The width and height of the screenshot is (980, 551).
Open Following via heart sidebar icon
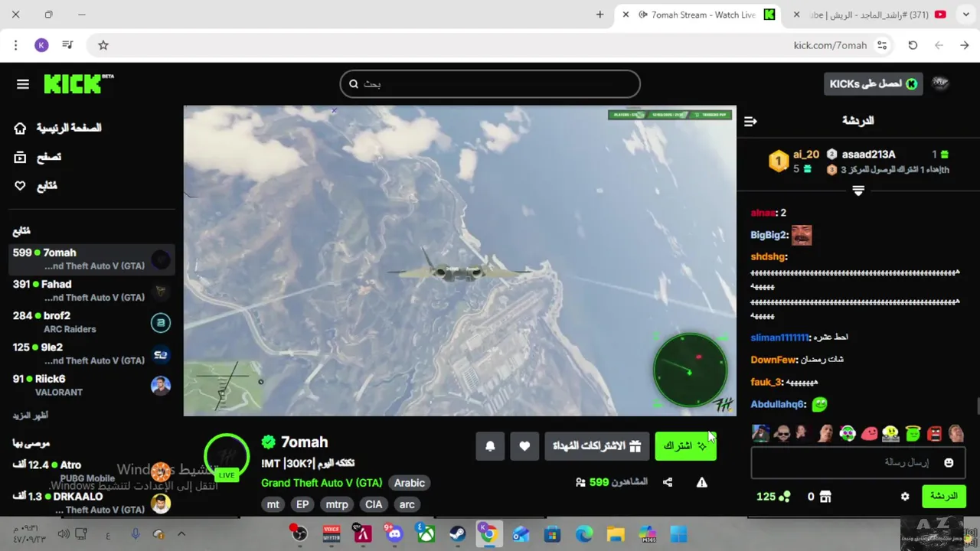coord(20,186)
